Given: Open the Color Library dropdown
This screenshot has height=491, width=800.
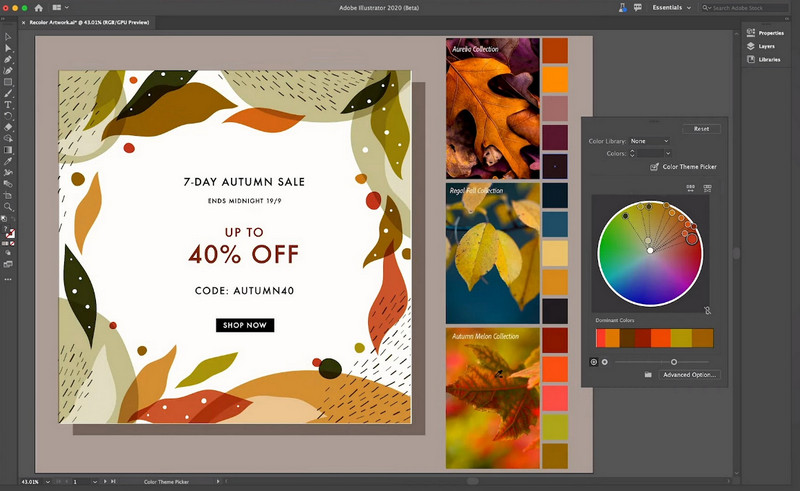Looking at the screenshot, I should (650, 141).
